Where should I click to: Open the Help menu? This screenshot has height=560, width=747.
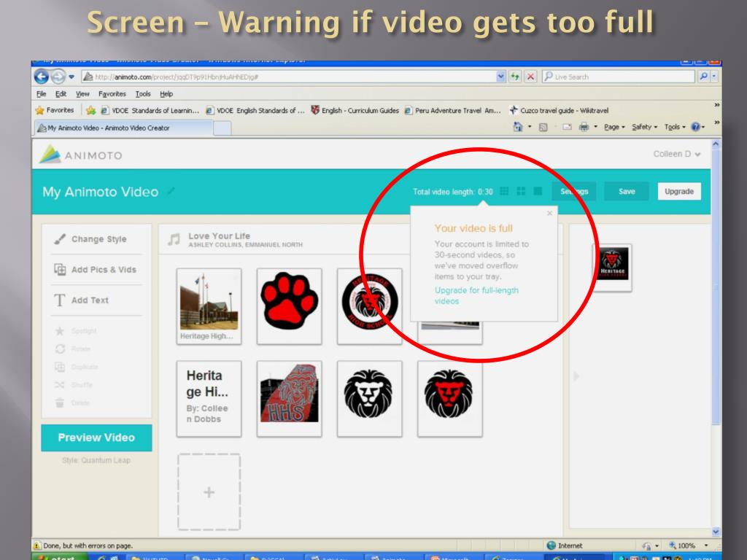pyautogui.click(x=166, y=94)
